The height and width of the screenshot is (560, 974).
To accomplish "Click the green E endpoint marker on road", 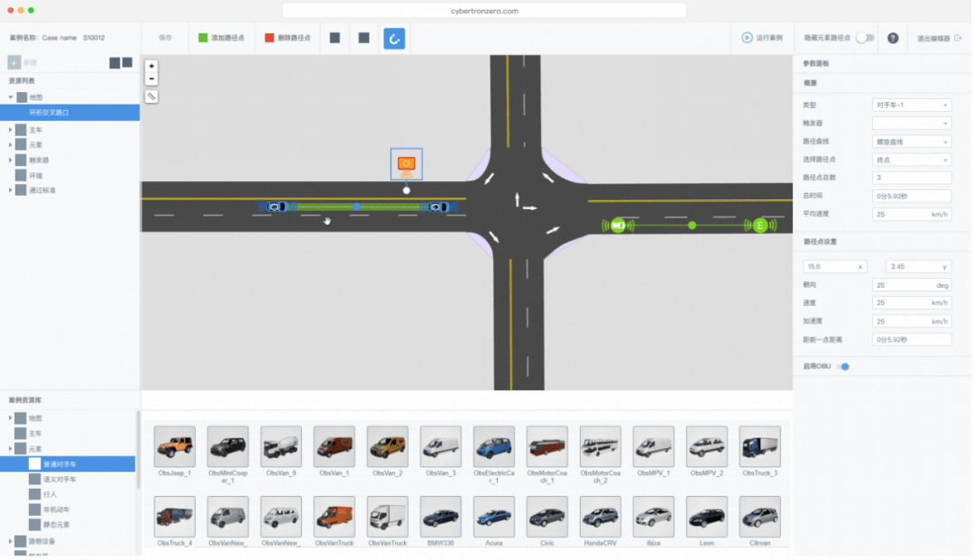I will (x=760, y=225).
